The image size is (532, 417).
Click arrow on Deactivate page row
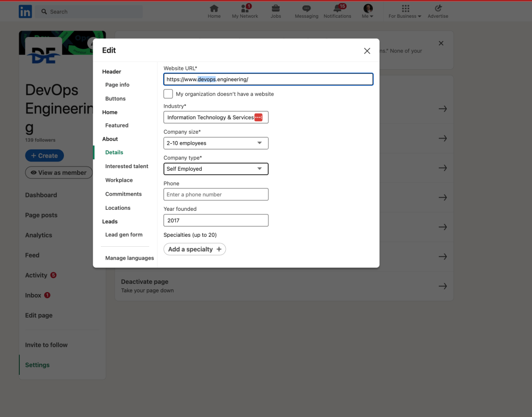[x=443, y=286]
